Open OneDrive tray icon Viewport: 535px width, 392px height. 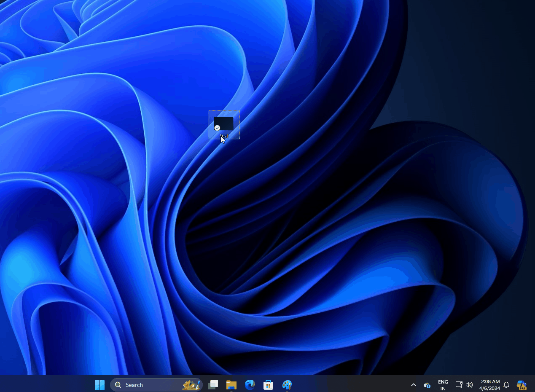pyautogui.click(x=427, y=385)
